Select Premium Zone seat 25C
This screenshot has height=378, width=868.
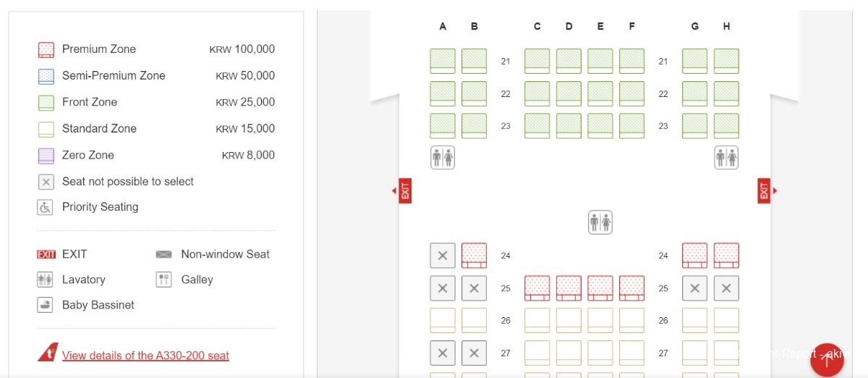click(x=537, y=288)
